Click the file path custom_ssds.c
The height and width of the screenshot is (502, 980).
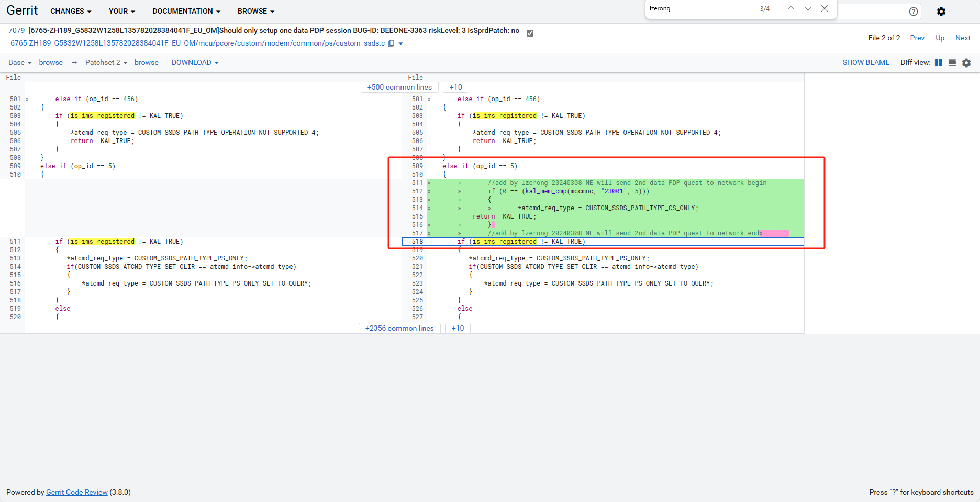198,43
